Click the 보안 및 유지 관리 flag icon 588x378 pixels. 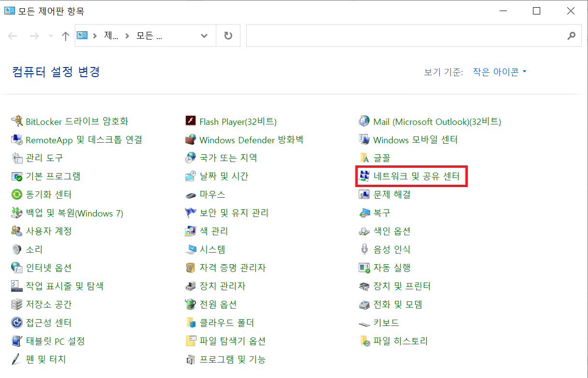pyautogui.click(x=191, y=213)
